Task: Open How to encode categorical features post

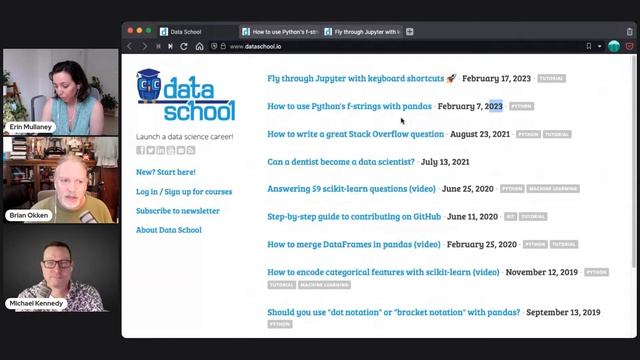Action: (383, 272)
